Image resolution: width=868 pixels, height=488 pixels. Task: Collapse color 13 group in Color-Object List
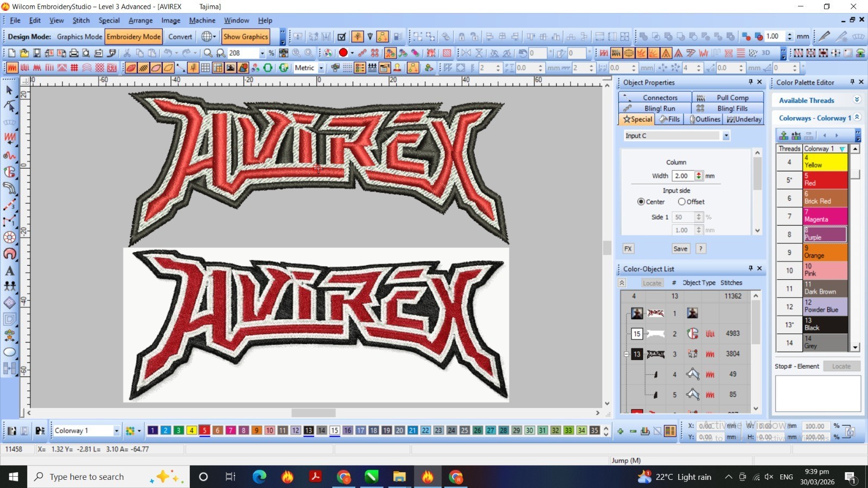626,354
